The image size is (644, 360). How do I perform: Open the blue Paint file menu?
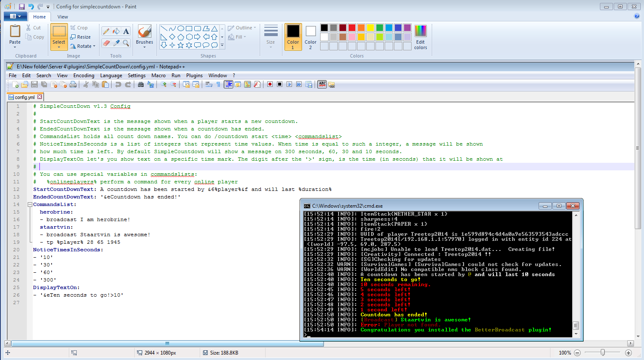point(15,16)
